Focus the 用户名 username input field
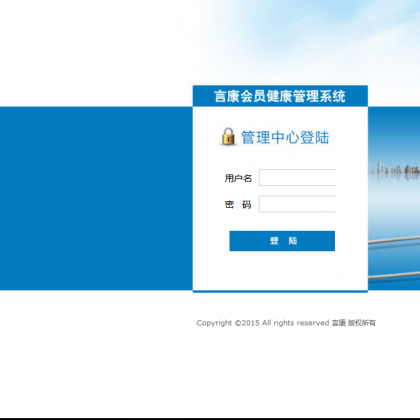This screenshot has height=420, width=420. (x=297, y=177)
